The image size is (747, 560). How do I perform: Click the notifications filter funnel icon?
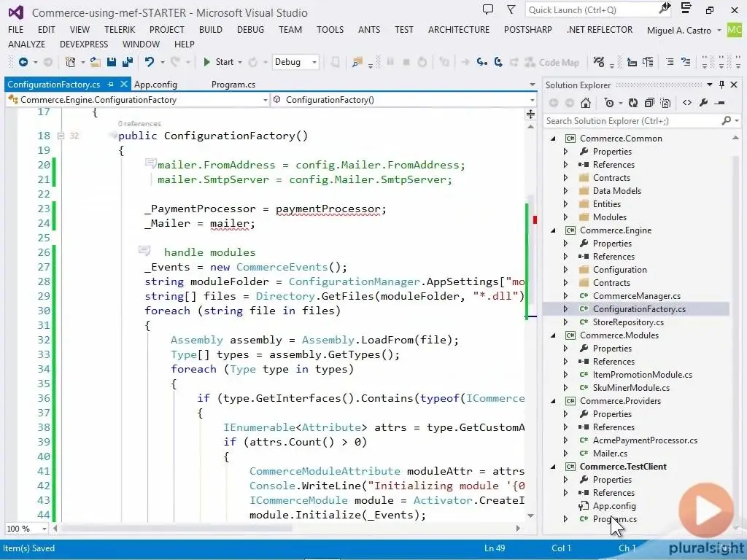(511, 9)
